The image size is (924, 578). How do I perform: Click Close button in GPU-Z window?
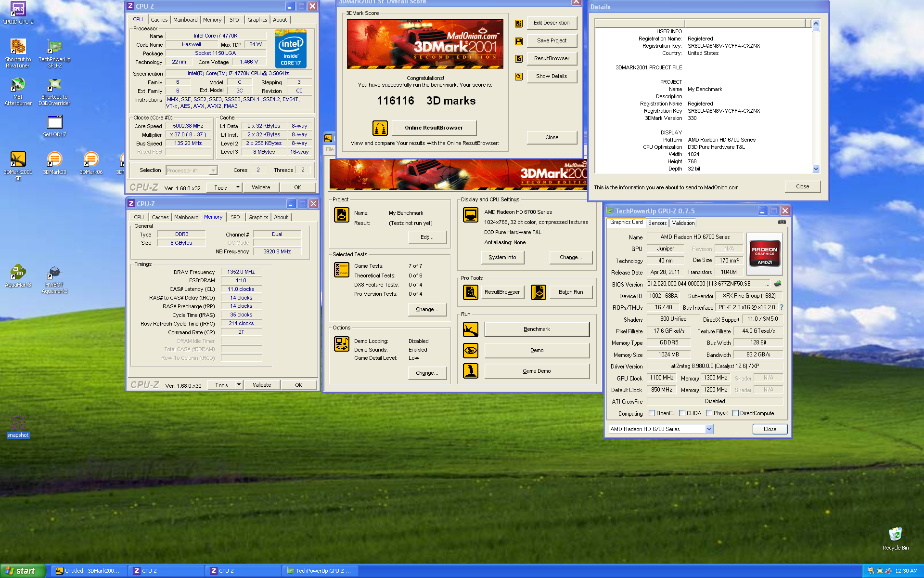(770, 429)
